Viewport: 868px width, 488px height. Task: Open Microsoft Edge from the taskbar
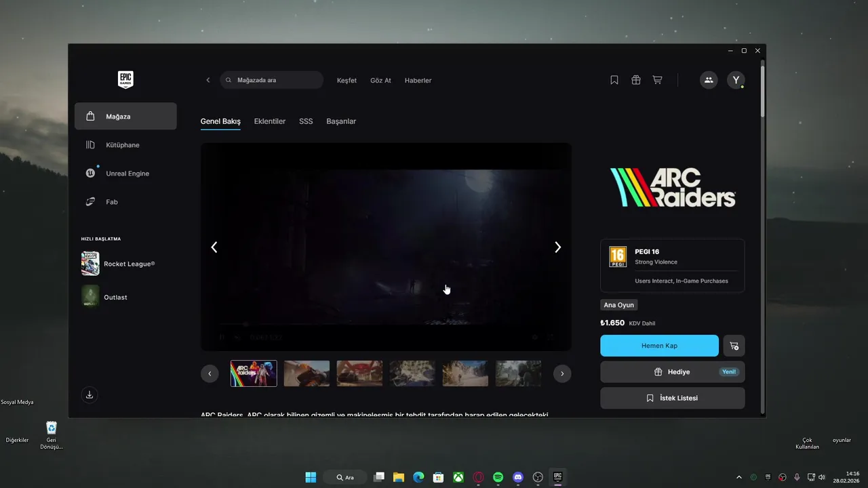point(418,477)
